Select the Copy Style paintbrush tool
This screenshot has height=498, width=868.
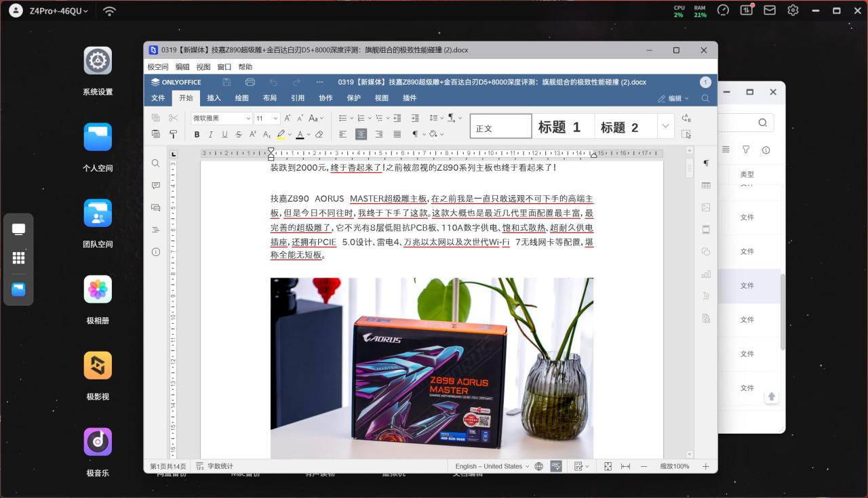click(x=174, y=134)
